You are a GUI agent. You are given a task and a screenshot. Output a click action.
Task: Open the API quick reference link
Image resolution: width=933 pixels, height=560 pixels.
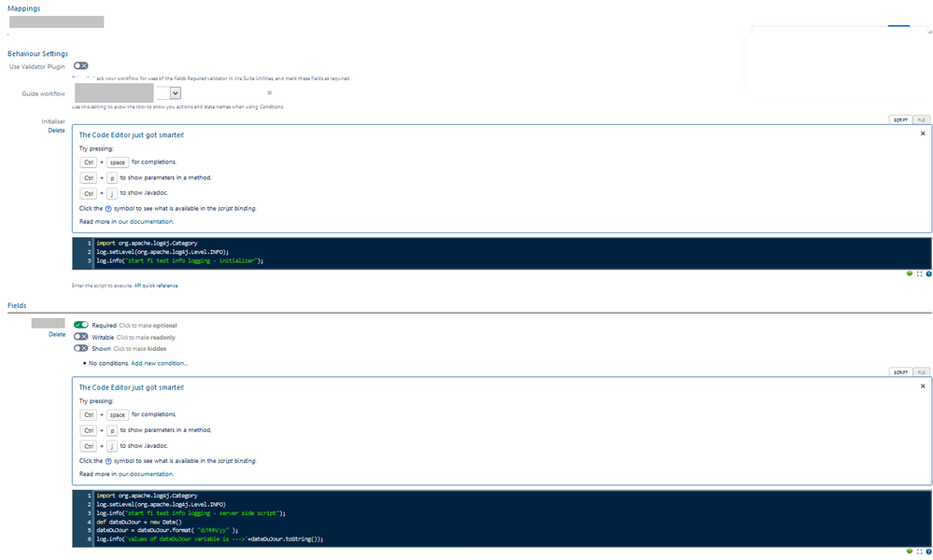[x=156, y=286]
